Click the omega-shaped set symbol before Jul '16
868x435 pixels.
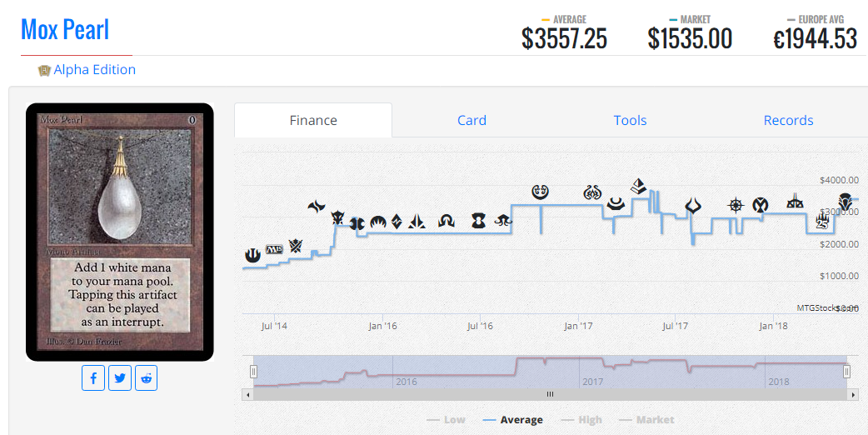446,222
